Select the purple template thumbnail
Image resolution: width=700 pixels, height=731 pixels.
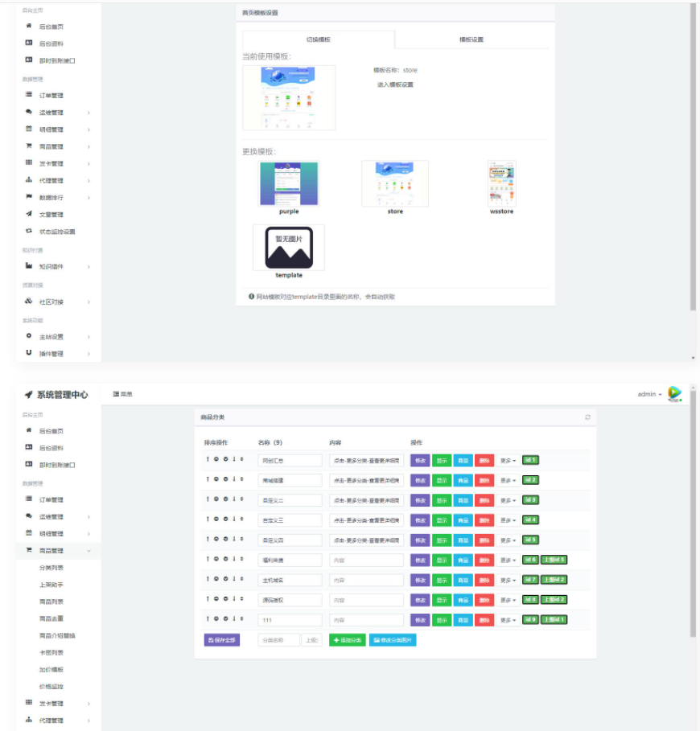(289, 184)
